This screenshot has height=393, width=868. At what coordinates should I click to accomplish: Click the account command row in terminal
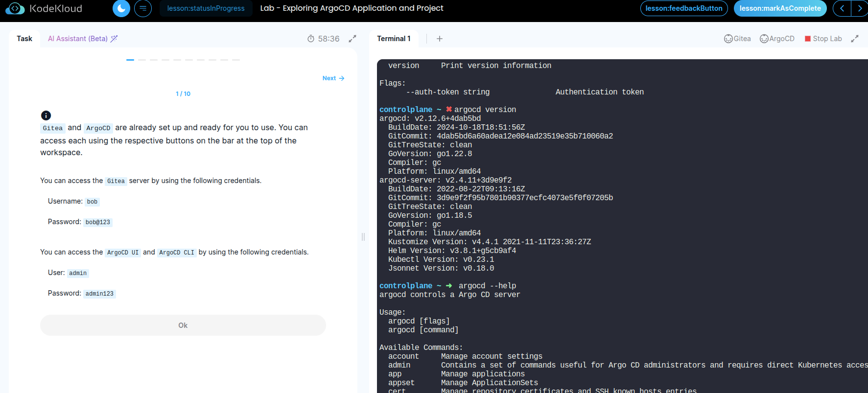465,356
